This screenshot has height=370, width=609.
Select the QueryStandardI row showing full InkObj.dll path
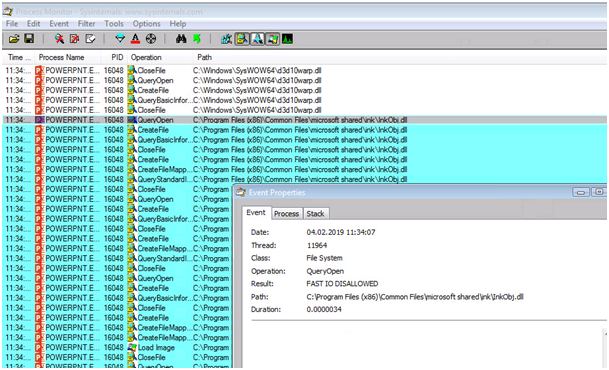click(x=304, y=179)
